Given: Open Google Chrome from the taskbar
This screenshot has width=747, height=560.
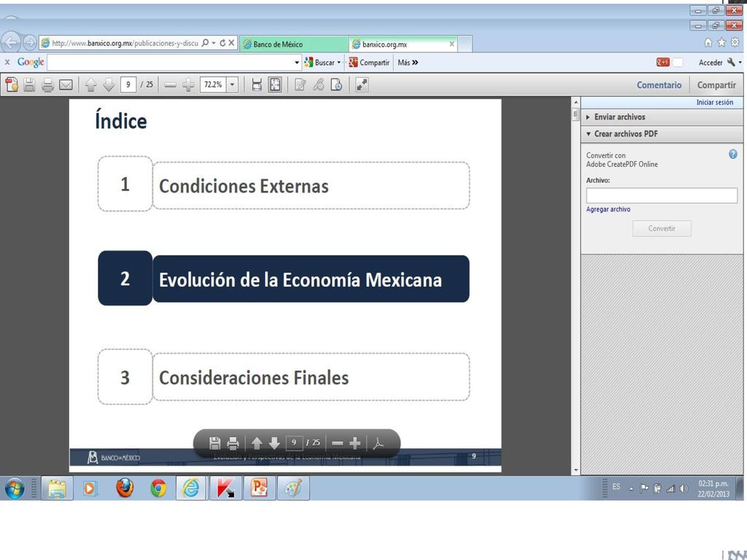Looking at the screenshot, I should coord(158,488).
